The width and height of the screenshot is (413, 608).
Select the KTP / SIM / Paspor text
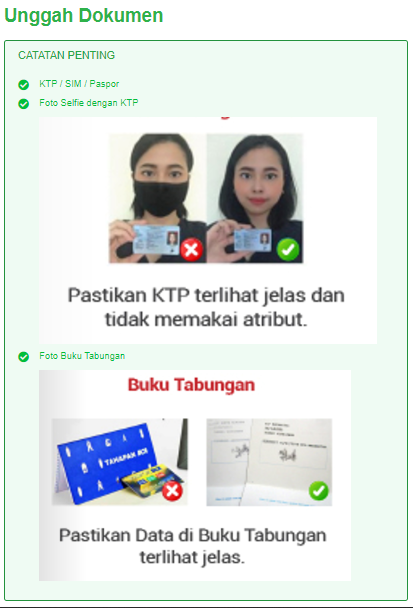click(79, 84)
